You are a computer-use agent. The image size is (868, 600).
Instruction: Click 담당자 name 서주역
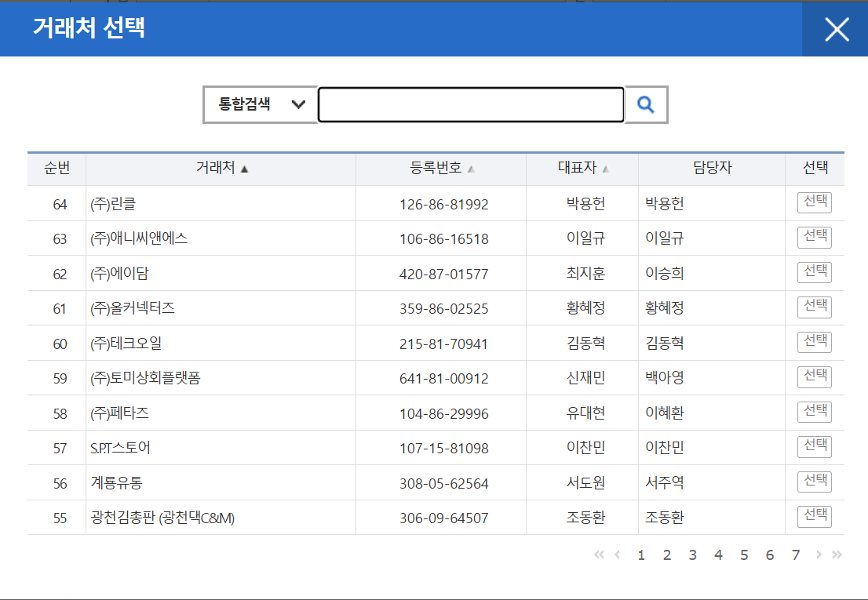pos(664,483)
